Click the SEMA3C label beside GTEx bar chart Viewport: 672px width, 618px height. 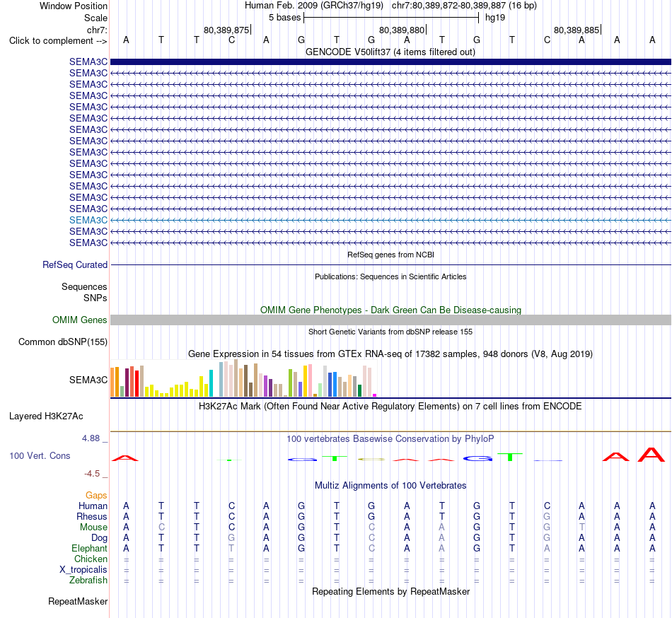pos(88,380)
